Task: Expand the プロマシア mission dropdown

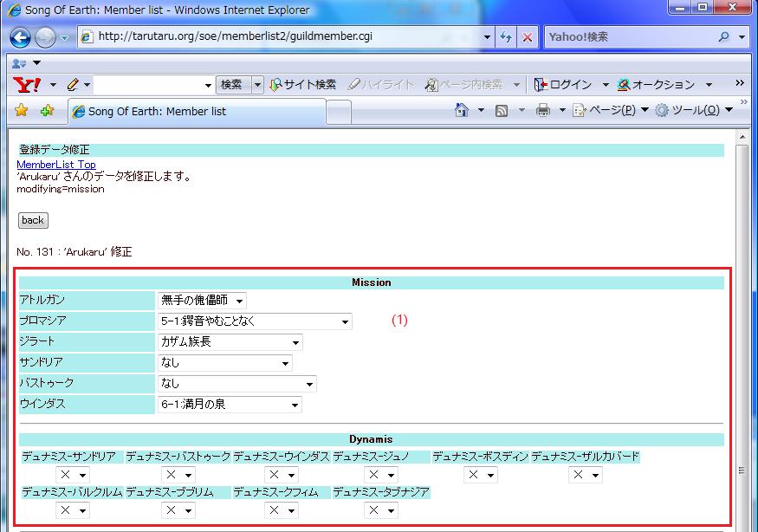Action: pos(255,321)
